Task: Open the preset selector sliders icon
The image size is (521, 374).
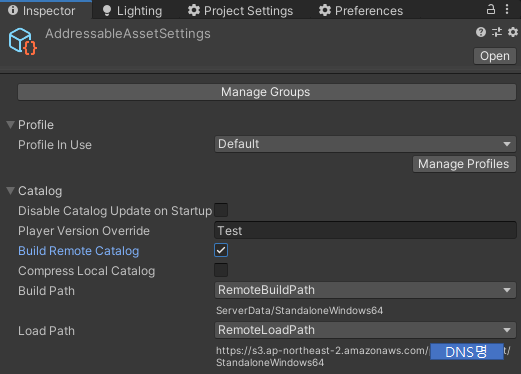Action: (x=497, y=32)
